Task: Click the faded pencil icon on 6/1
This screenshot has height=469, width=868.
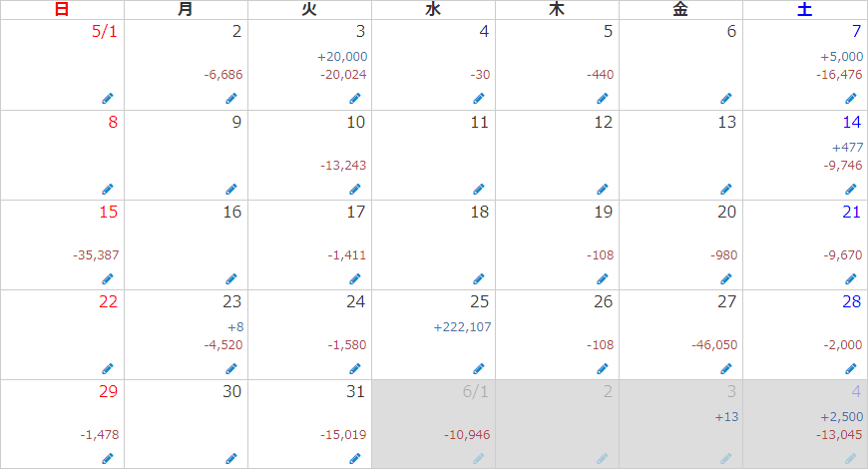Action: tap(478, 458)
